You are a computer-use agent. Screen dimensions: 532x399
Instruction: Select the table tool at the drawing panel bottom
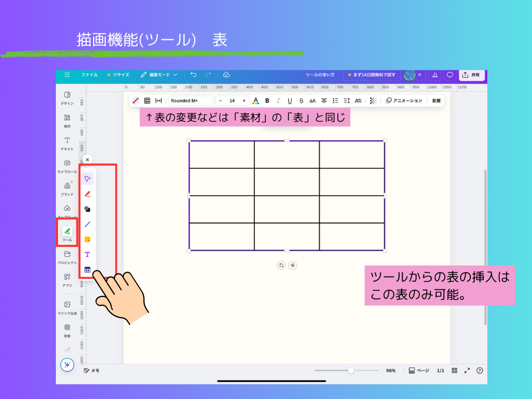(x=87, y=269)
